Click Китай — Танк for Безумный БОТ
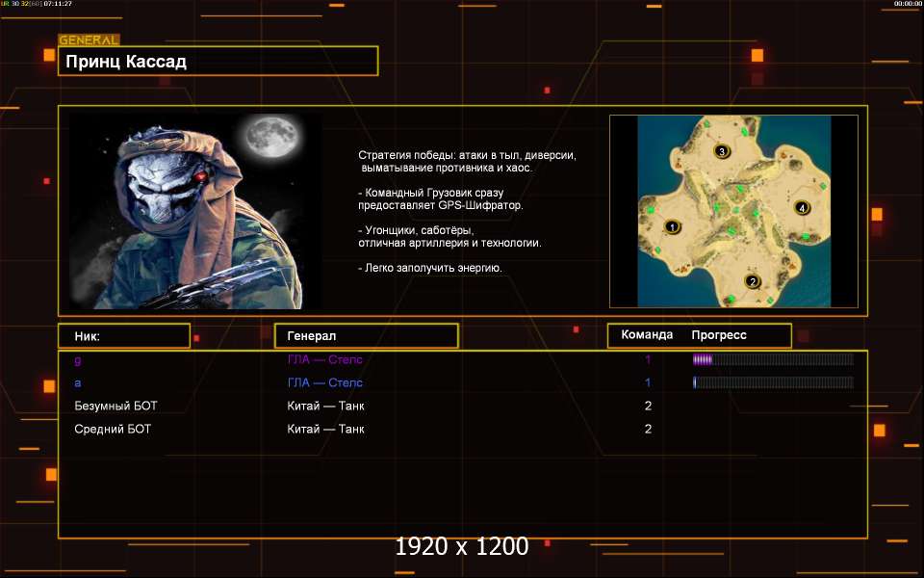924x578 pixels. tap(325, 406)
